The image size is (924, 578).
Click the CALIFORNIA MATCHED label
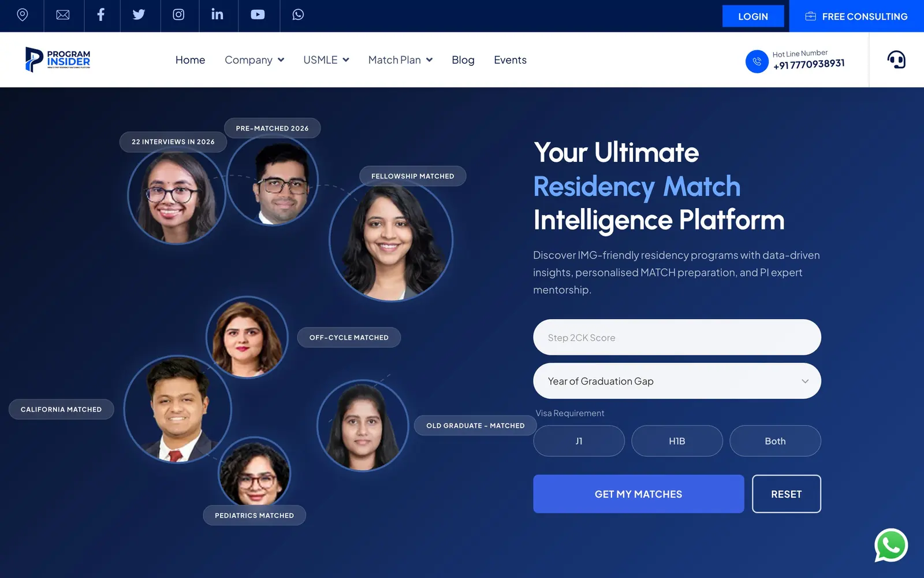tap(61, 409)
